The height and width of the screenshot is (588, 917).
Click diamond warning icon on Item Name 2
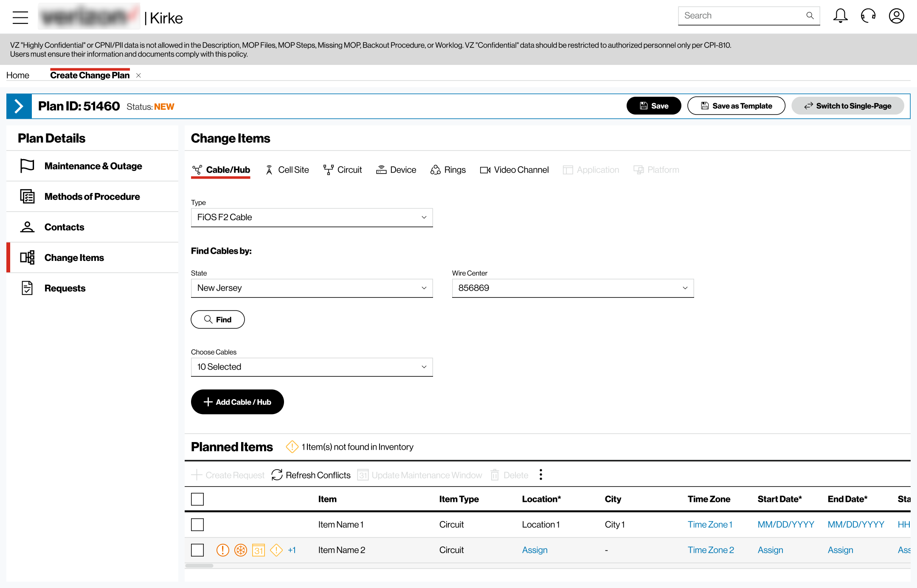click(276, 550)
